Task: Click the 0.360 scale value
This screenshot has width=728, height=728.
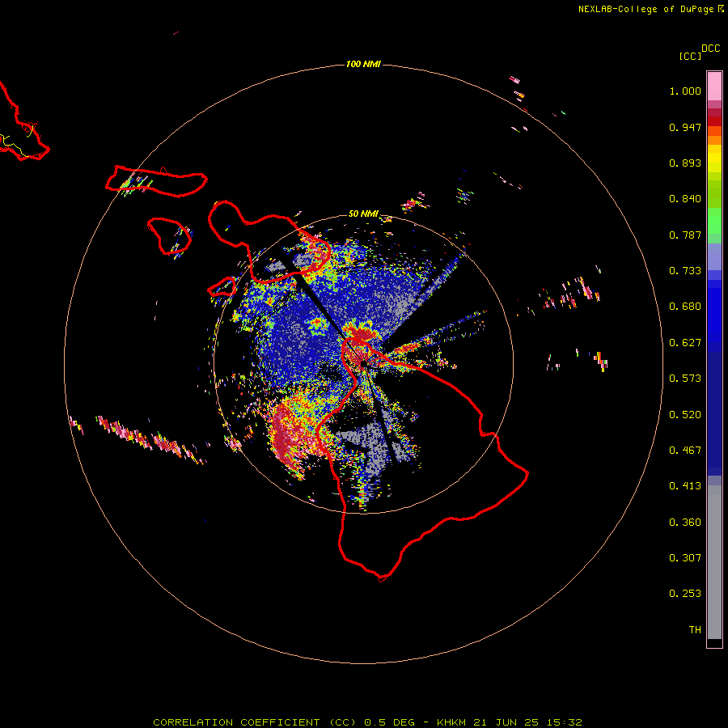Action: point(685,523)
